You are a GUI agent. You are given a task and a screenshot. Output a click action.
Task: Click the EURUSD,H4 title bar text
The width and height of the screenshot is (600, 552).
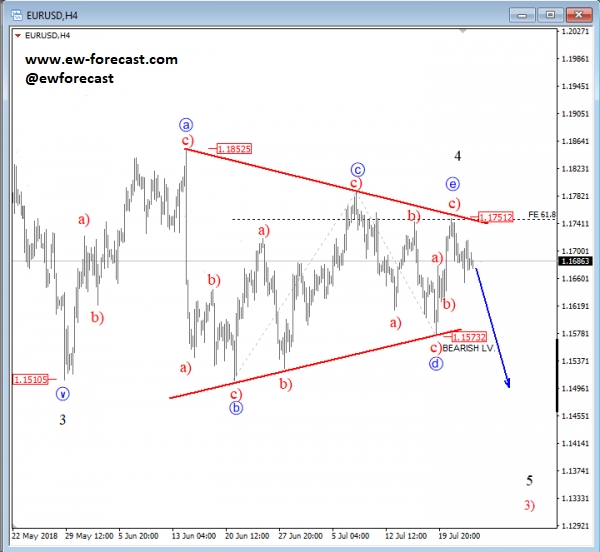tap(52, 16)
